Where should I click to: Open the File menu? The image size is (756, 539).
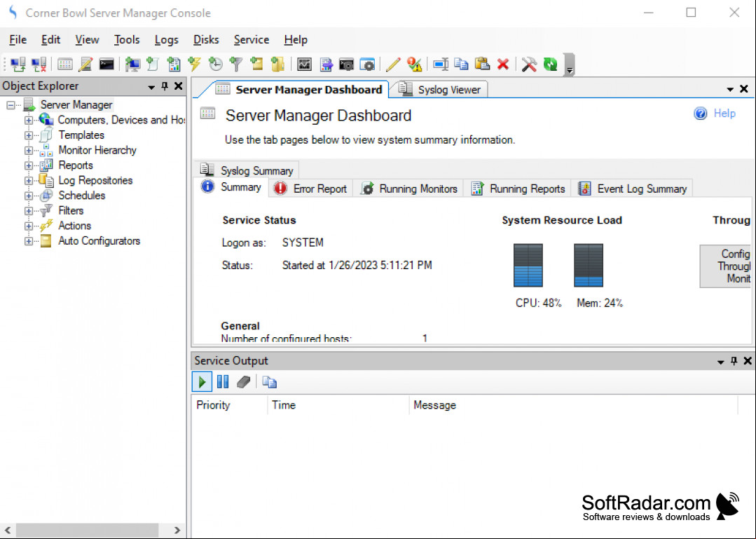pos(18,39)
